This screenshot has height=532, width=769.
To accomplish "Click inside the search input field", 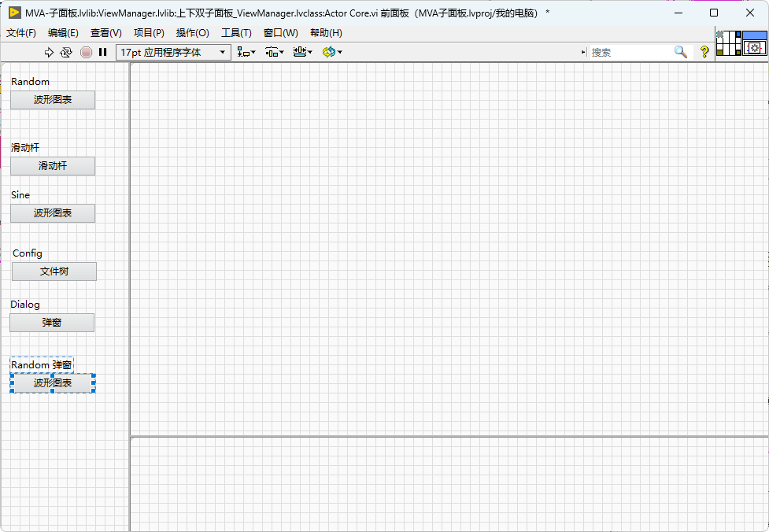I will pyautogui.click(x=630, y=52).
